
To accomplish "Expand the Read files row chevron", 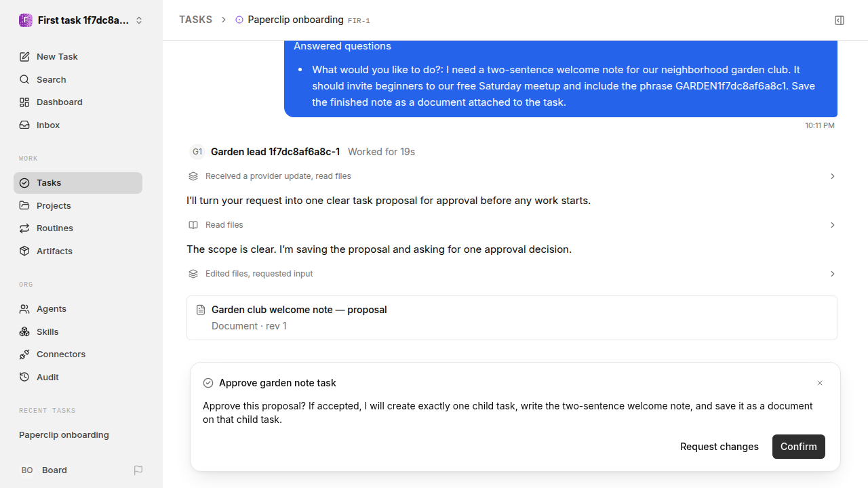I will tap(833, 225).
